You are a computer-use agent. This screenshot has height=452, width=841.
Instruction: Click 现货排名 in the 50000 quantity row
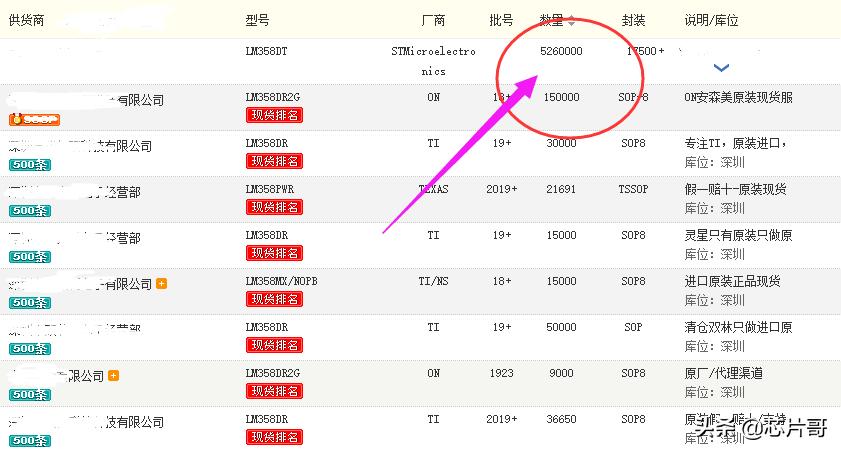pos(274,345)
